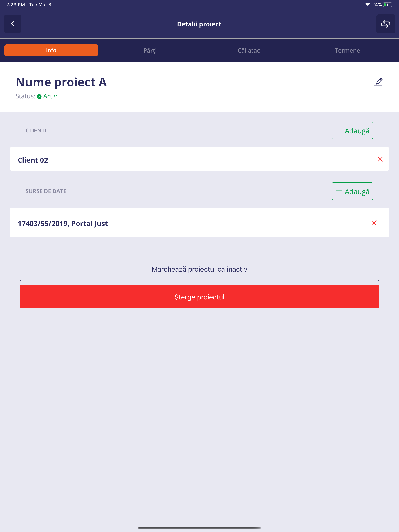Add a data source via Adaugă
The image size is (399, 532).
[x=352, y=191]
